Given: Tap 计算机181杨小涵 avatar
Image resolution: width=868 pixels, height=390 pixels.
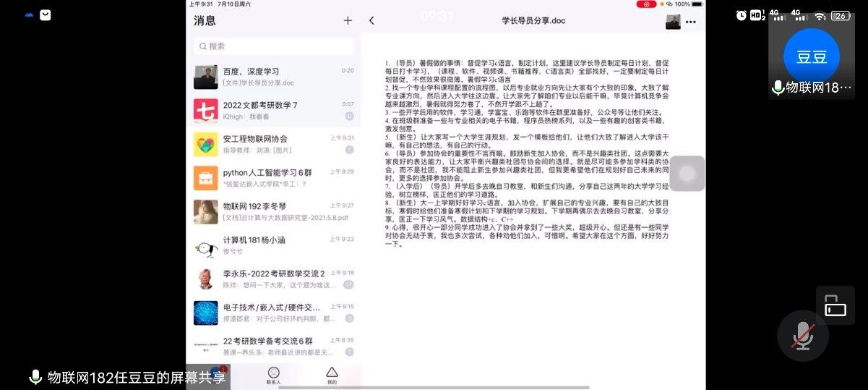Looking at the screenshot, I should point(206,245).
